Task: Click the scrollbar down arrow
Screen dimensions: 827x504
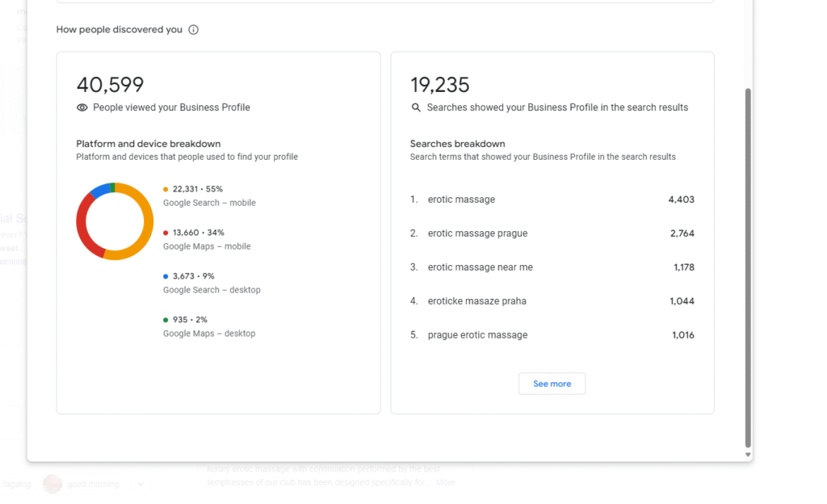Action: [x=747, y=455]
